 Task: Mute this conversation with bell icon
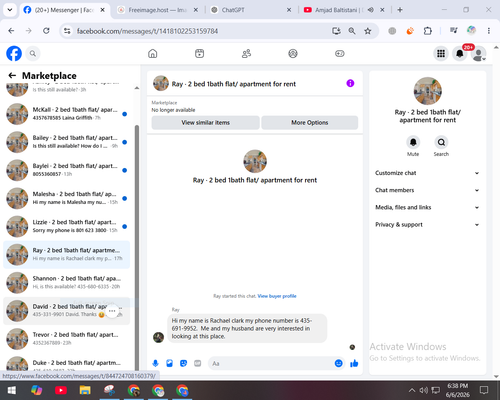pyautogui.click(x=413, y=142)
